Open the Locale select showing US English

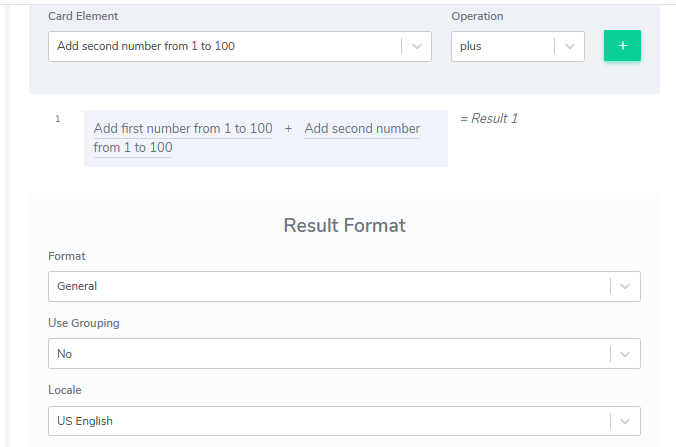click(328, 421)
